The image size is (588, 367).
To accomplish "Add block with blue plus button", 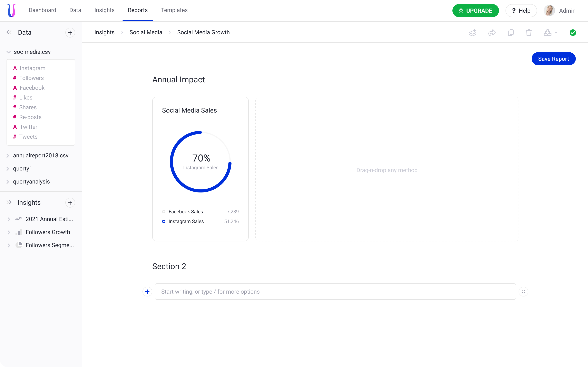I will click(x=147, y=292).
